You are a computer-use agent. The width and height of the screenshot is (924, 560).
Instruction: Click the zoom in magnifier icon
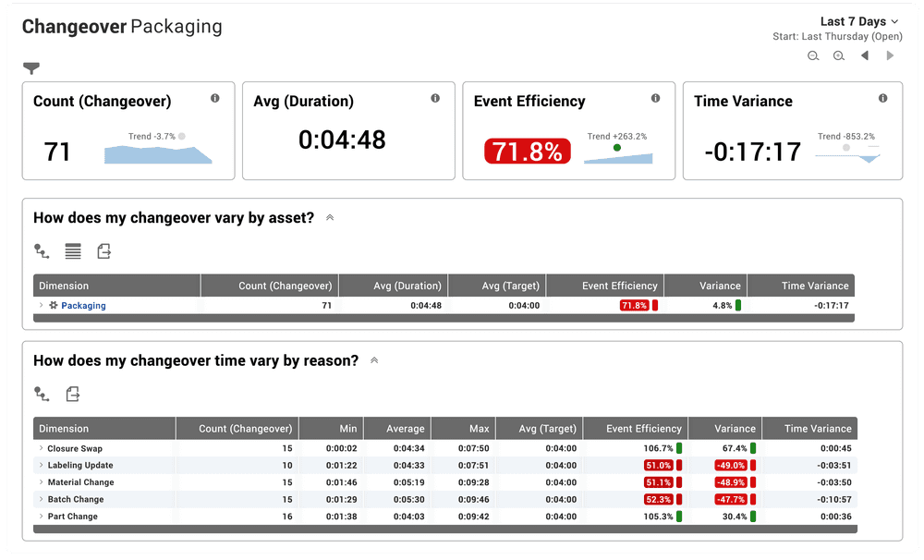(x=839, y=56)
